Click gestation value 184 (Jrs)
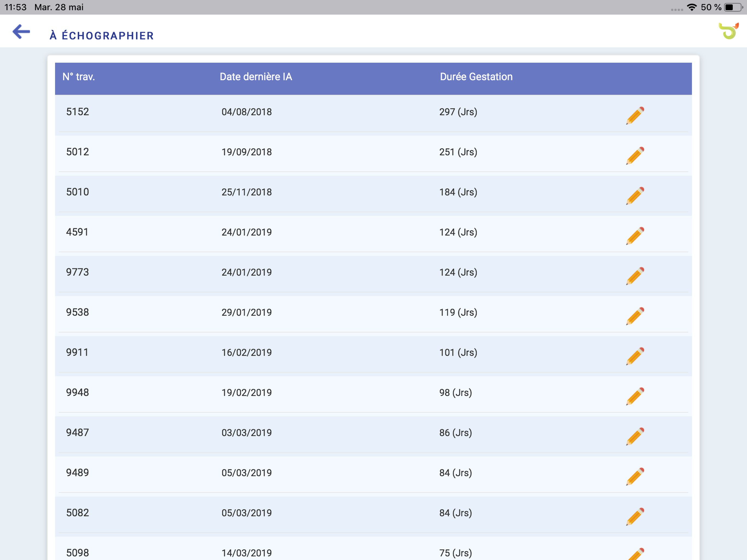This screenshot has height=560, width=747. click(458, 192)
